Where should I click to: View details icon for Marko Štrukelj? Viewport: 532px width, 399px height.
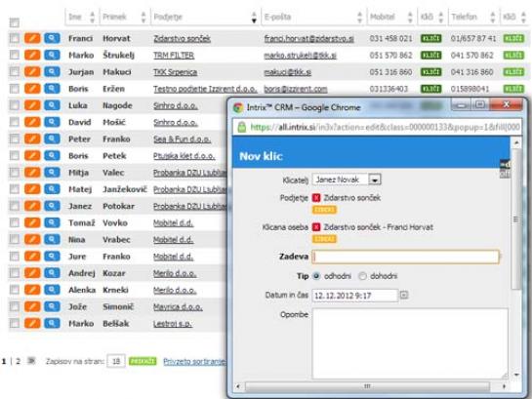point(52,55)
